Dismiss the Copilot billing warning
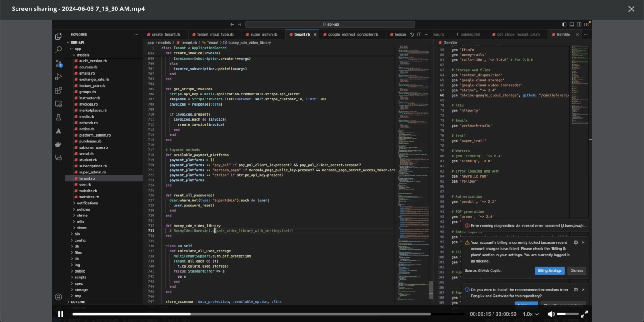 (576, 270)
